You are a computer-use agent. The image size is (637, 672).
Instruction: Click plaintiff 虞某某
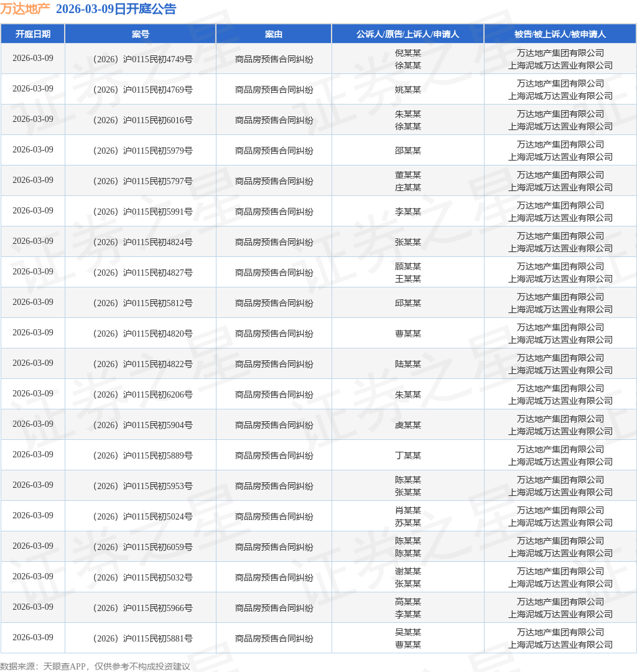point(408,425)
